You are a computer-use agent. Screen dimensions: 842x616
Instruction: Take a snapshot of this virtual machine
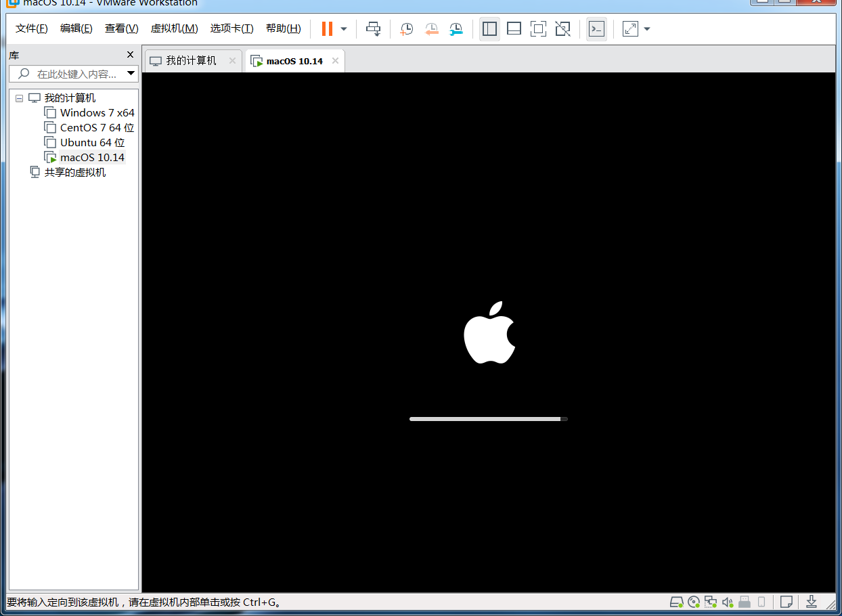click(406, 28)
